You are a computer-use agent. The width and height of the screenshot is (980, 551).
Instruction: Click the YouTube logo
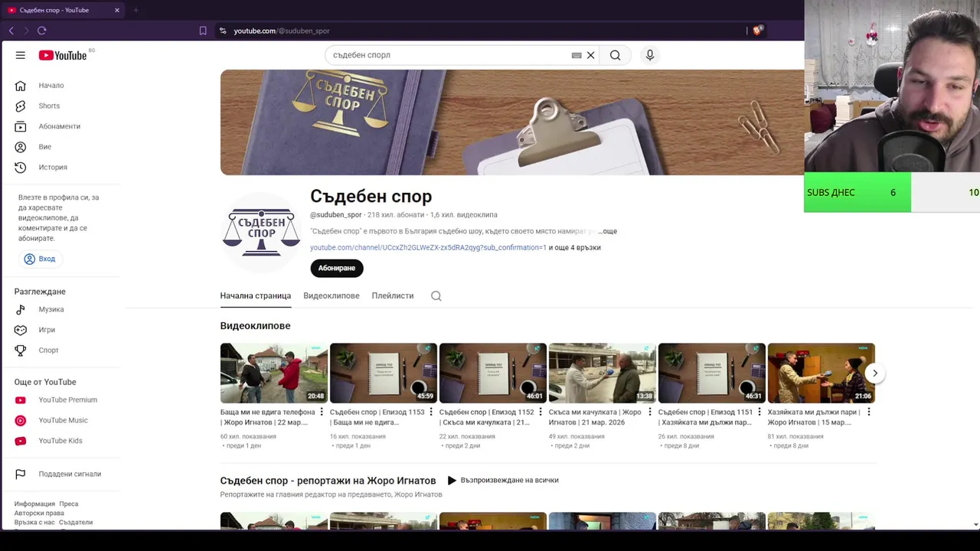click(x=63, y=55)
